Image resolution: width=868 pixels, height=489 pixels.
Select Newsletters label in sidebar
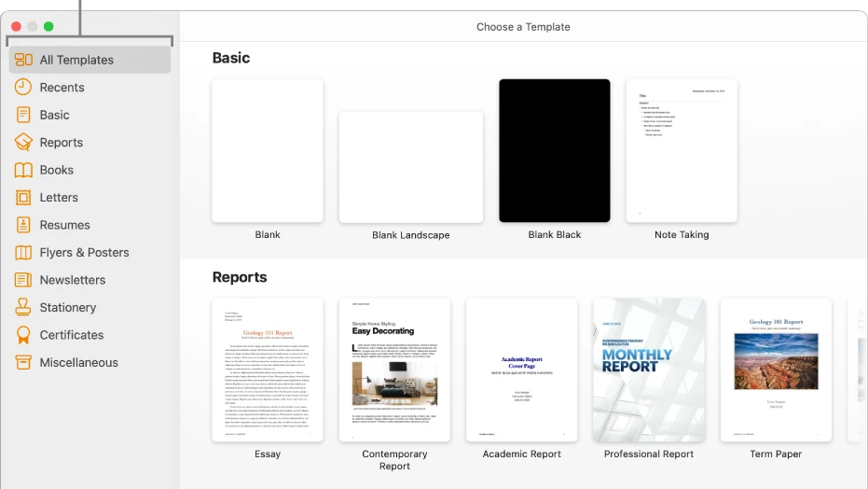pos(73,280)
